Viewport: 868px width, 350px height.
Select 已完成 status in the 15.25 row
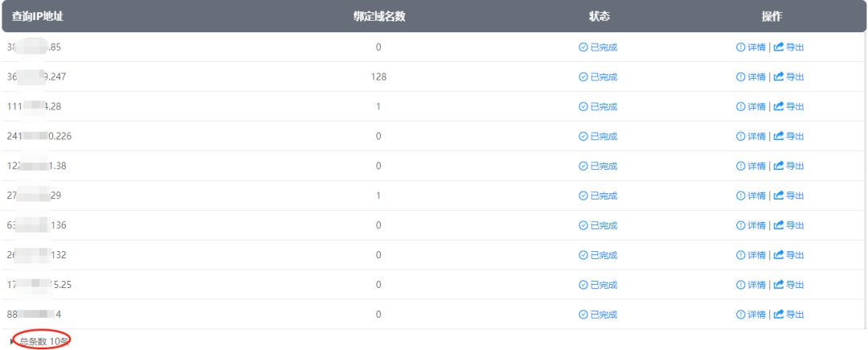tap(604, 285)
